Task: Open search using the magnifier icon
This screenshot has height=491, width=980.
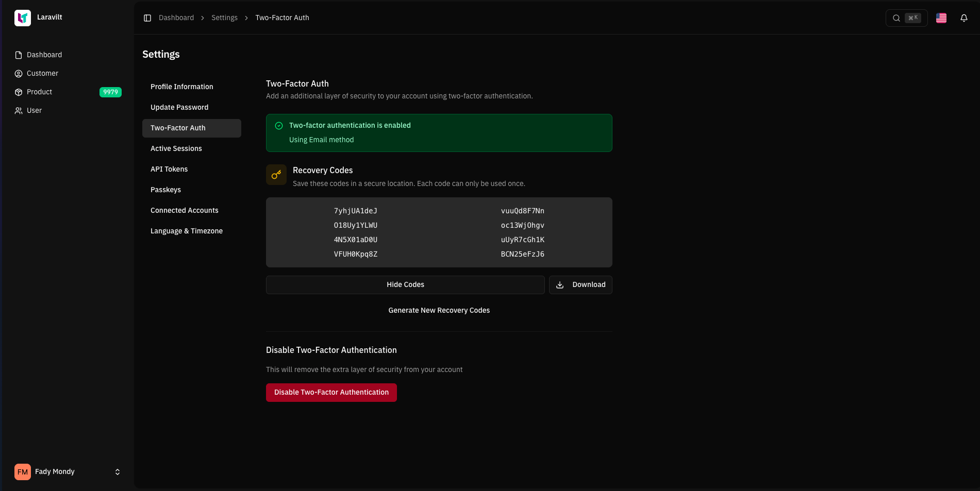Action: pyautogui.click(x=896, y=18)
